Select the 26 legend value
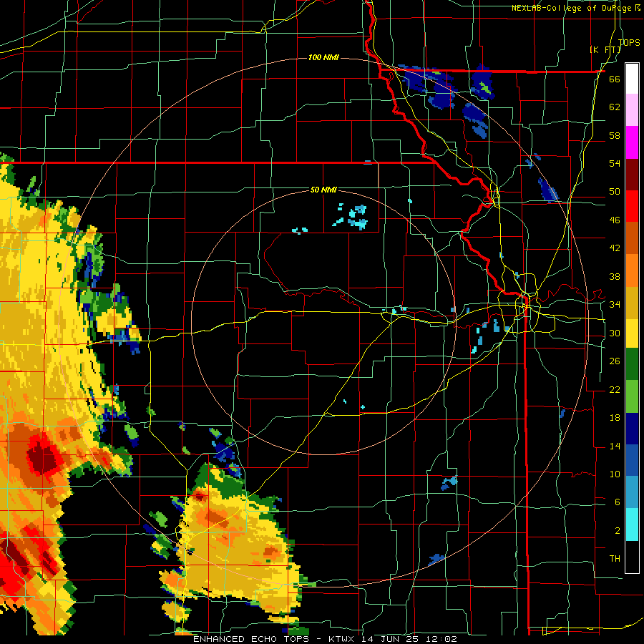 [x=615, y=361]
